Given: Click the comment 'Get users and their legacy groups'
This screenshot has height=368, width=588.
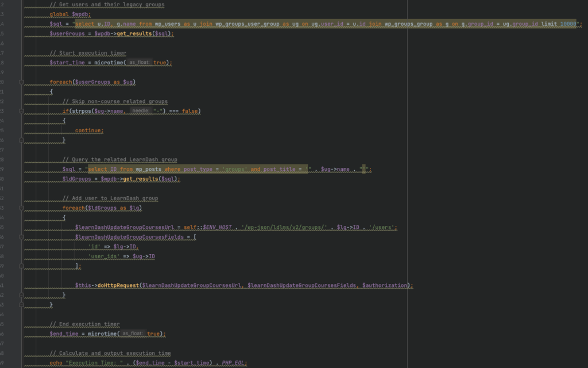Looking at the screenshot, I should [x=107, y=5].
